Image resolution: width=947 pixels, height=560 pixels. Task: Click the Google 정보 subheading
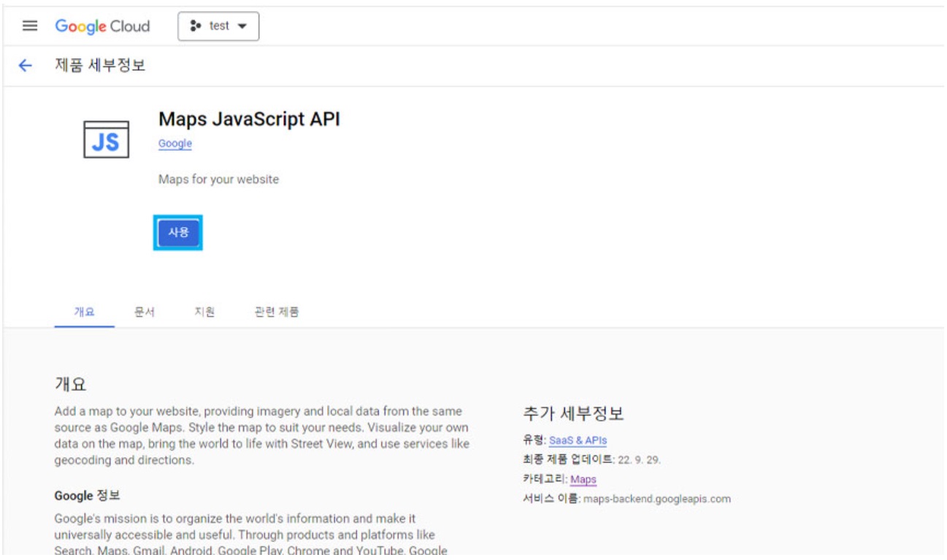click(x=87, y=496)
